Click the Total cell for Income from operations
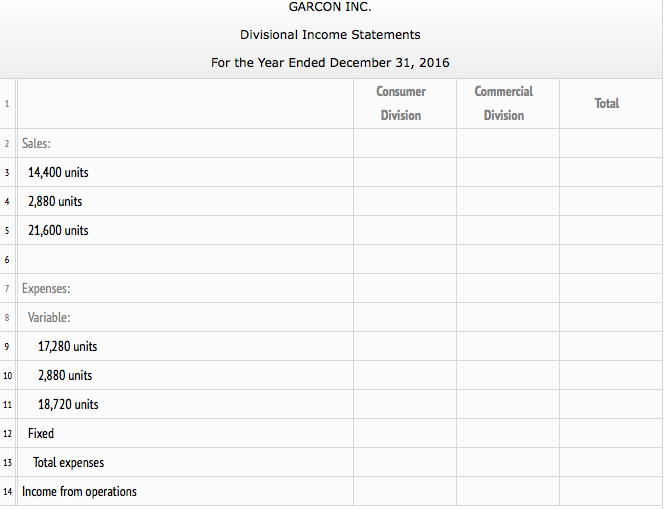 tap(611, 491)
